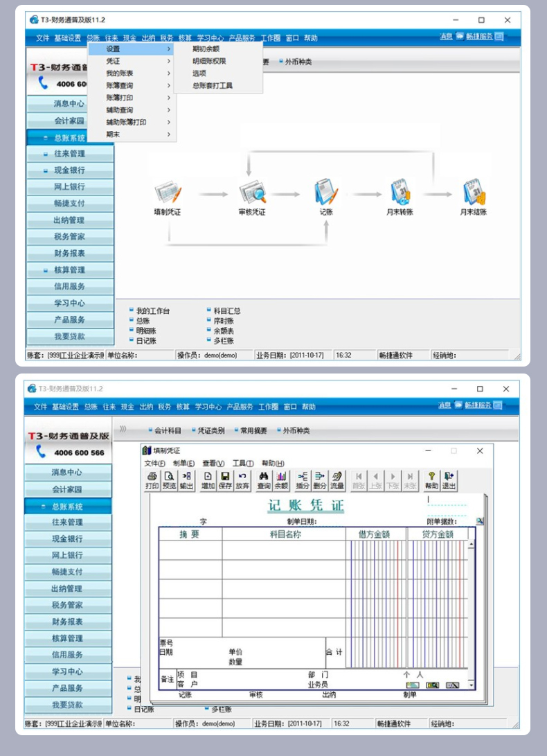Image resolution: width=547 pixels, height=756 pixels.
Task: Open 文件(F) menu in 填制凭证 dialog
Action: tap(154, 464)
